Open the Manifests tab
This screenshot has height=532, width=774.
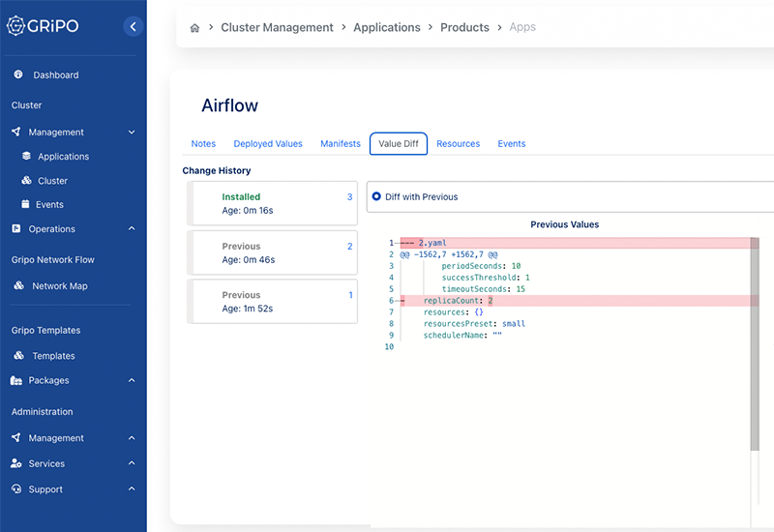341,143
